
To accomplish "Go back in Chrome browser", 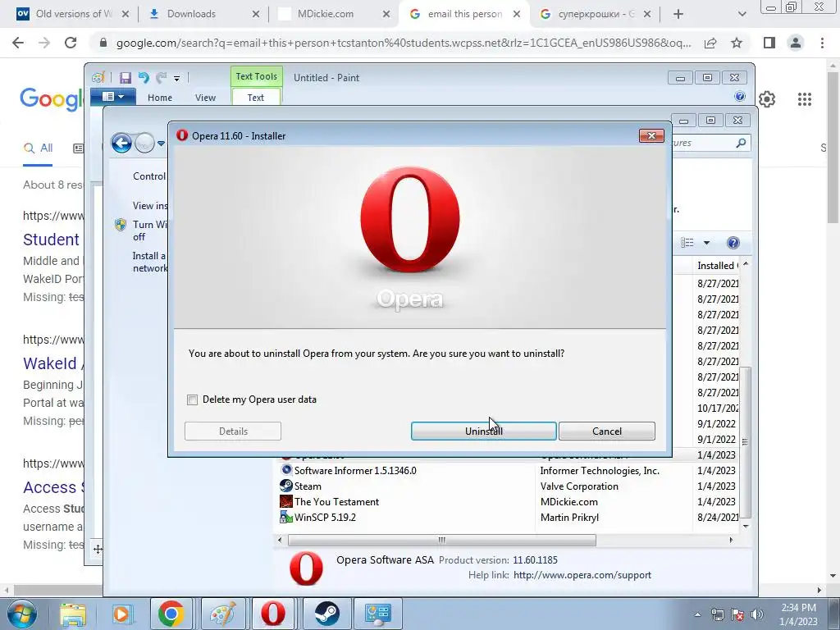I will [18, 43].
